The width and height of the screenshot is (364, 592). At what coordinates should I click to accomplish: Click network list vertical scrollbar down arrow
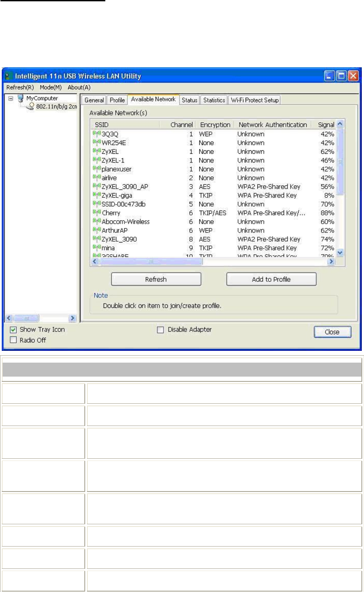click(341, 253)
